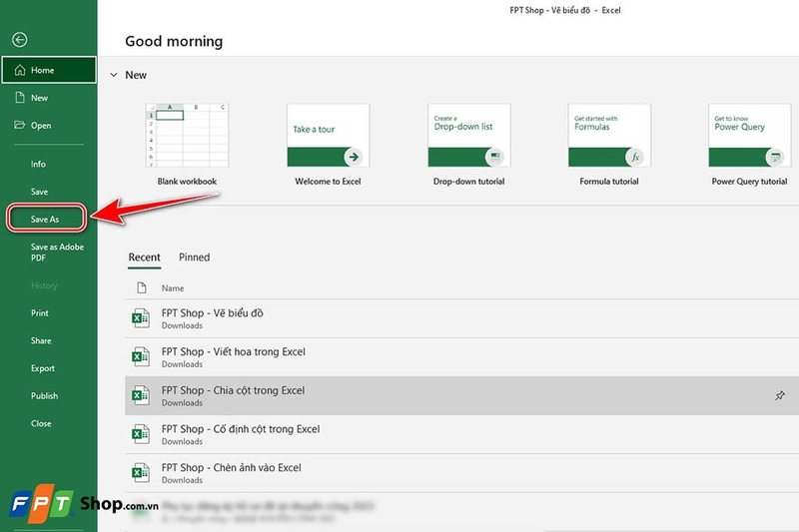
Task: Open the Welcome to Excel tour template
Action: tap(329, 145)
